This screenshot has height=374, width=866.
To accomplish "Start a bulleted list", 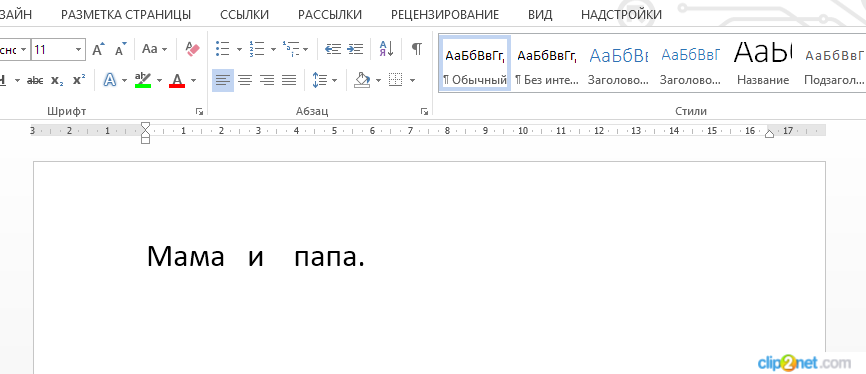I will point(223,49).
